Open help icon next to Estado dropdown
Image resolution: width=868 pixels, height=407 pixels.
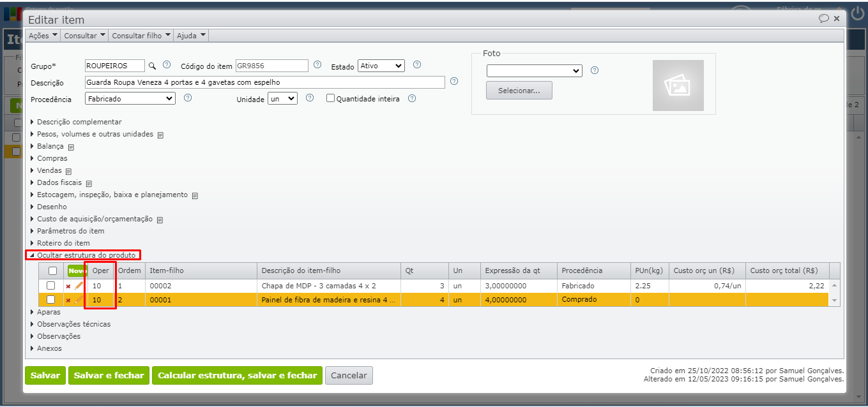click(x=417, y=65)
